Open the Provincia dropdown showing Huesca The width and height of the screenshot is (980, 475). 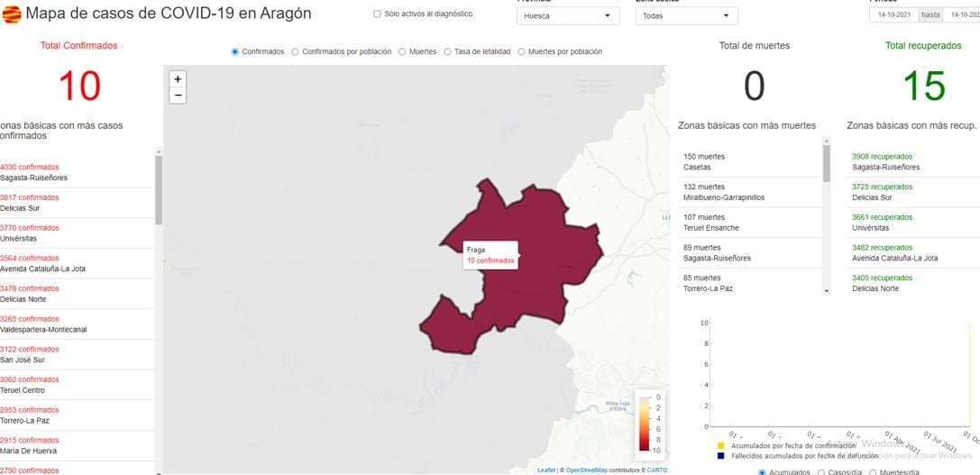(568, 16)
